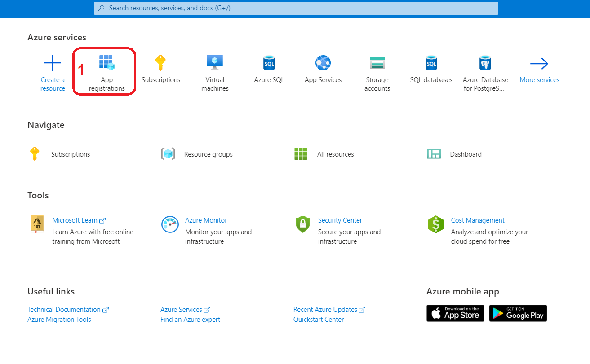Open the Dashboard navigation item
The image size is (590, 364).
pyautogui.click(x=466, y=154)
